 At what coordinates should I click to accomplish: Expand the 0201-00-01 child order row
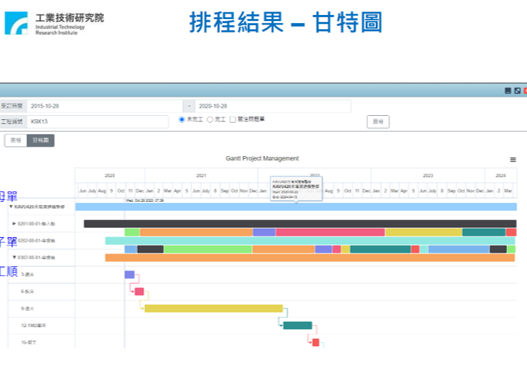(14, 223)
